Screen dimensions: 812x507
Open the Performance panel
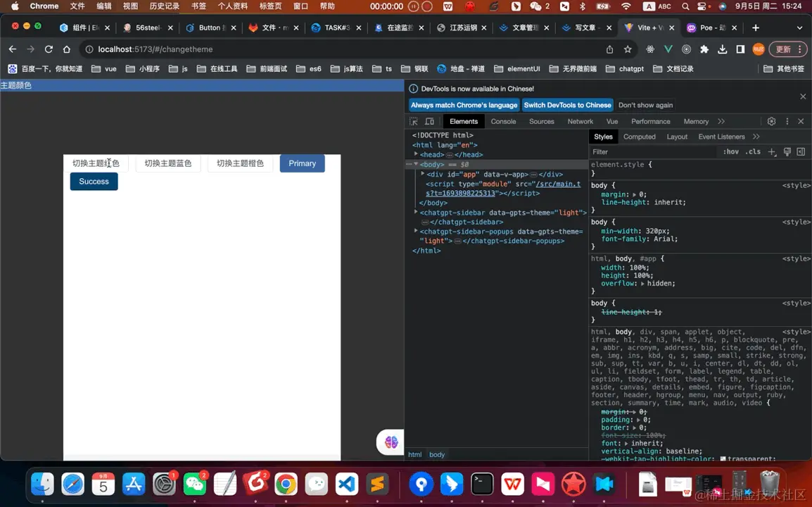pos(650,121)
